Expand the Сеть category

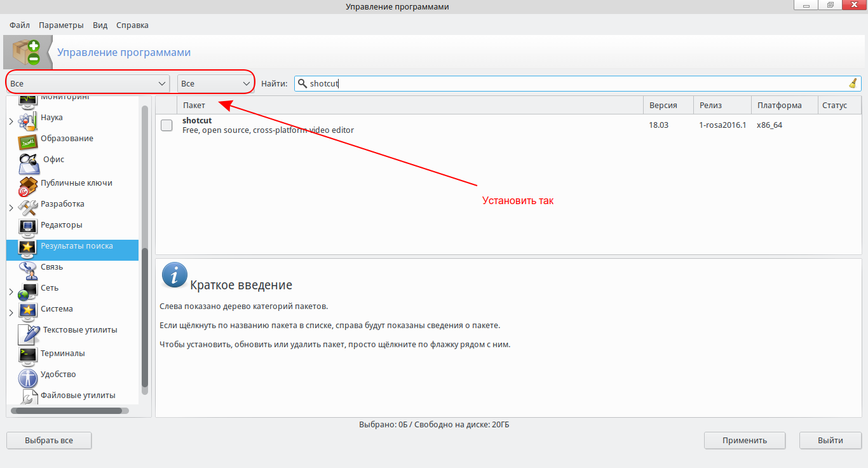tap(11, 292)
